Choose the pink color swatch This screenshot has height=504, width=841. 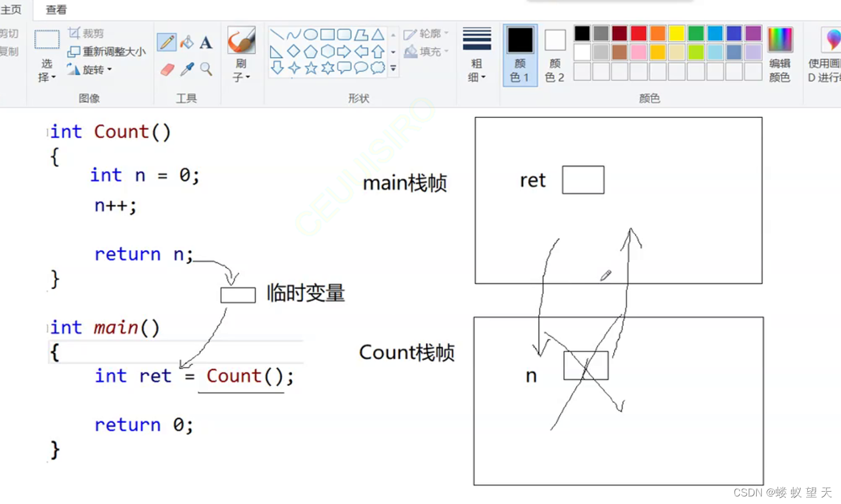[639, 52]
